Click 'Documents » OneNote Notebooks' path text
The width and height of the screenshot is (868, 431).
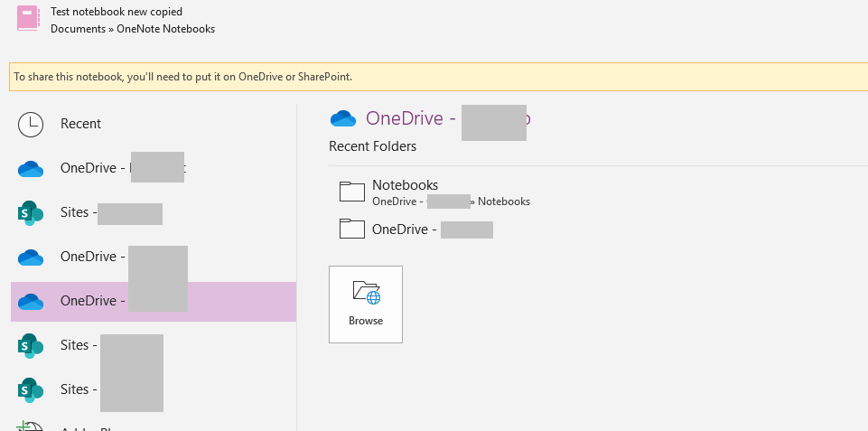(133, 29)
